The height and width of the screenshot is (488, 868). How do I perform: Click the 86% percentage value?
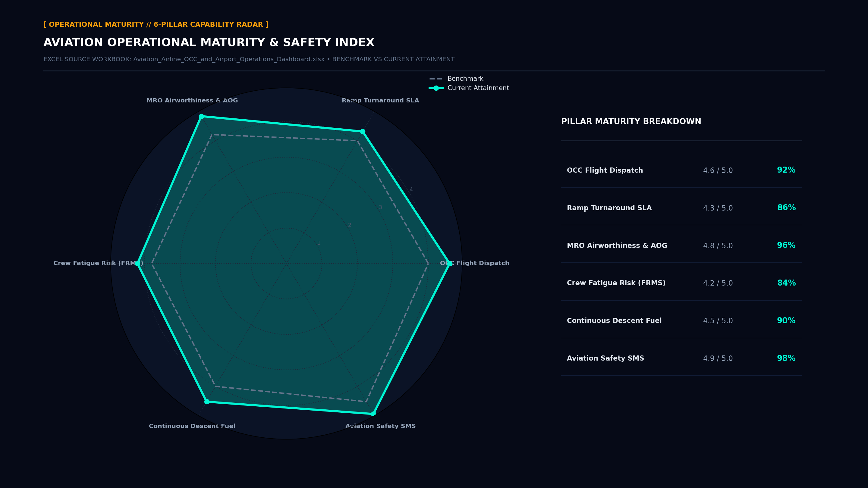(786, 208)
